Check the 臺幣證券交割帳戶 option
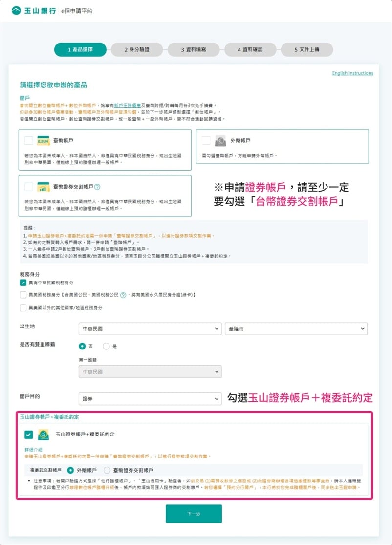The image size is (392, 545). [28, 186]
